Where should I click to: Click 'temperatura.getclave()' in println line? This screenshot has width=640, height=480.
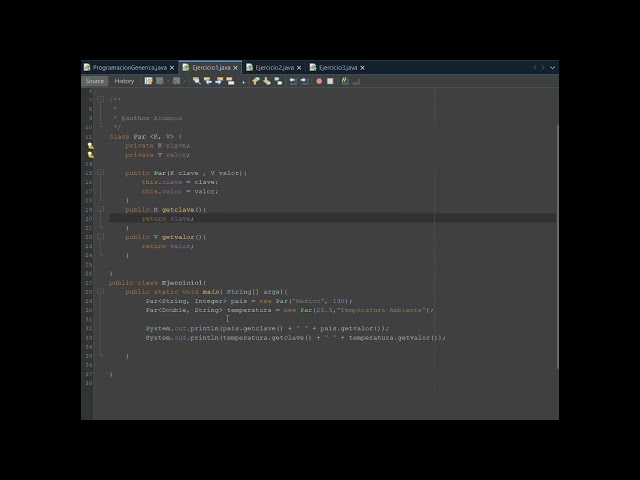point(267,338)
